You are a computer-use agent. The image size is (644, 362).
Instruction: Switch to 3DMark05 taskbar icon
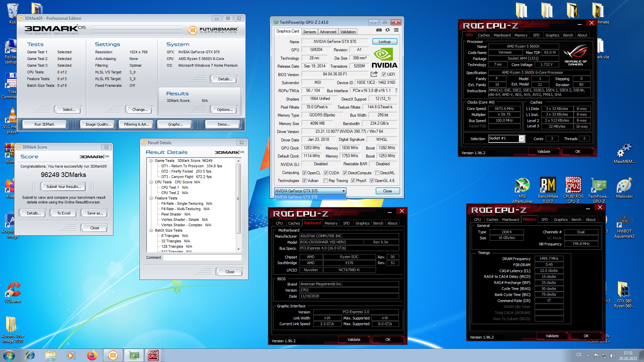coord(113,355)
